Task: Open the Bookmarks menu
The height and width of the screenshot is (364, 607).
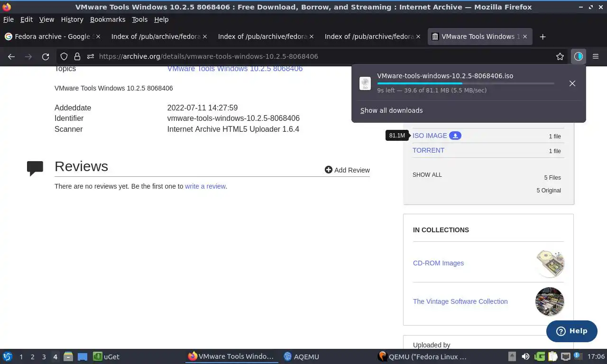Action: coord(108,19)
